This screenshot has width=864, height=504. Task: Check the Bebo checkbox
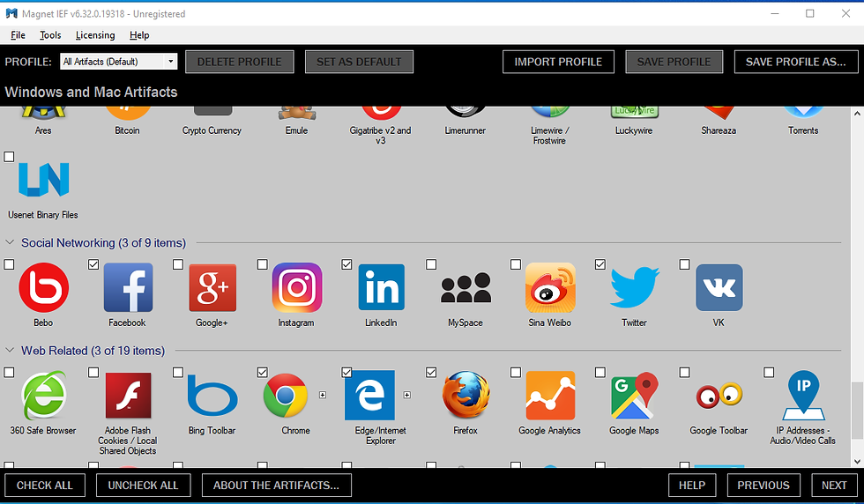9,265
